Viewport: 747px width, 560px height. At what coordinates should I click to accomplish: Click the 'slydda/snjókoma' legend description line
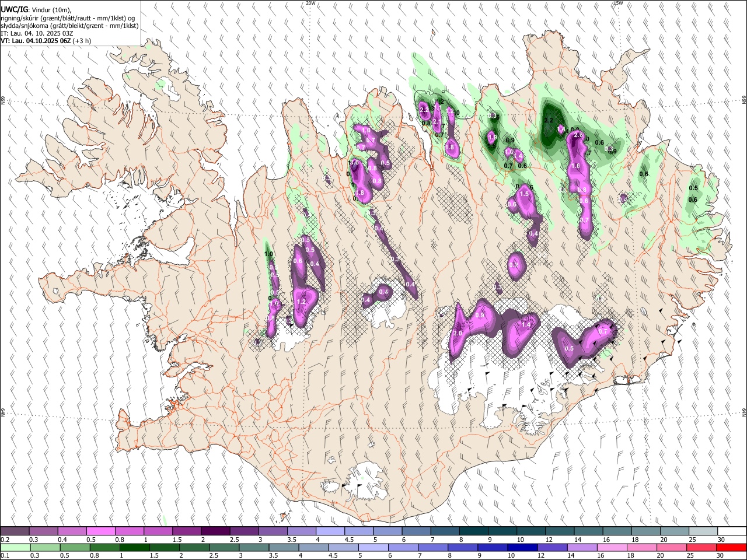click(x=69, y=26)
